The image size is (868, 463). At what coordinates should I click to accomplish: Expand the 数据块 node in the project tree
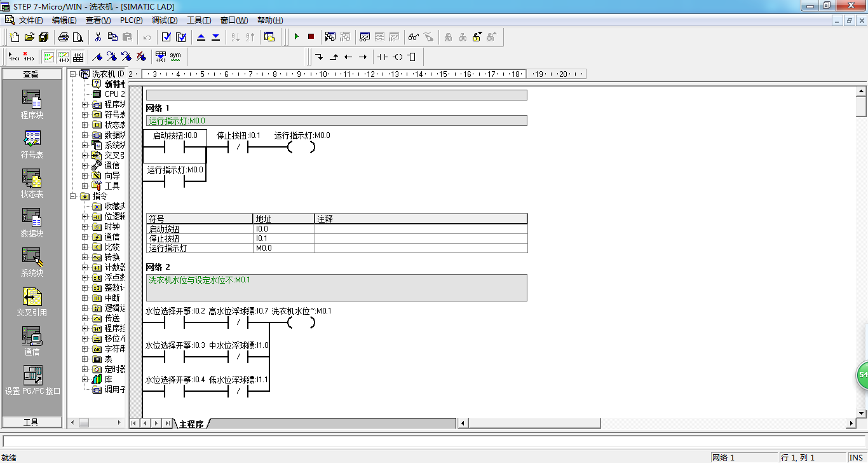[85, 135]
